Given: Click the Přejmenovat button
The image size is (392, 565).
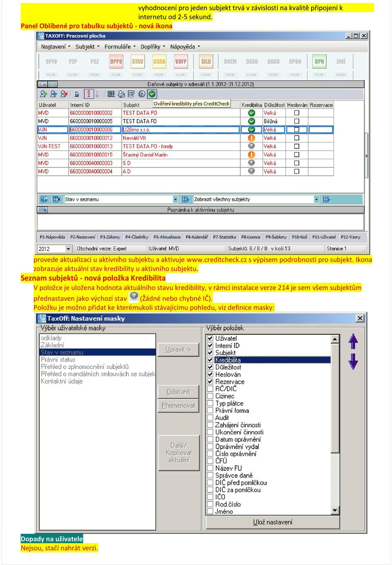Looking at the screenshot, I should [x=178, y=406].
